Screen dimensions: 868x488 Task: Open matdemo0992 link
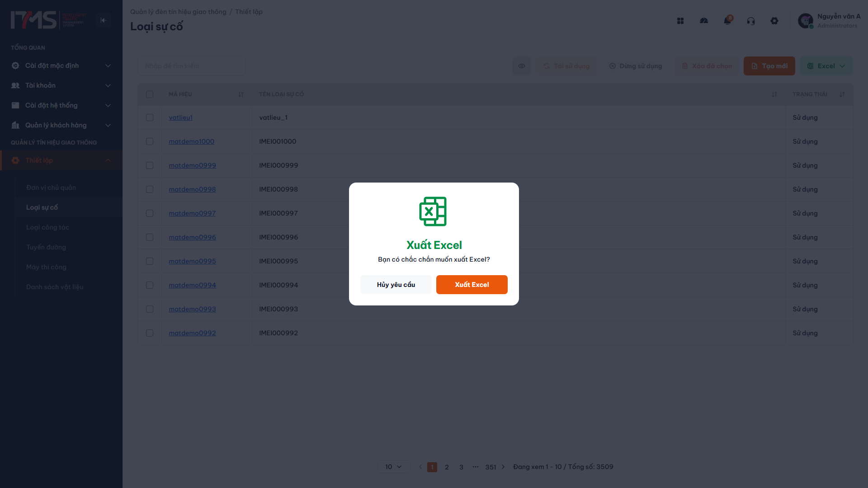pos(192,333)
